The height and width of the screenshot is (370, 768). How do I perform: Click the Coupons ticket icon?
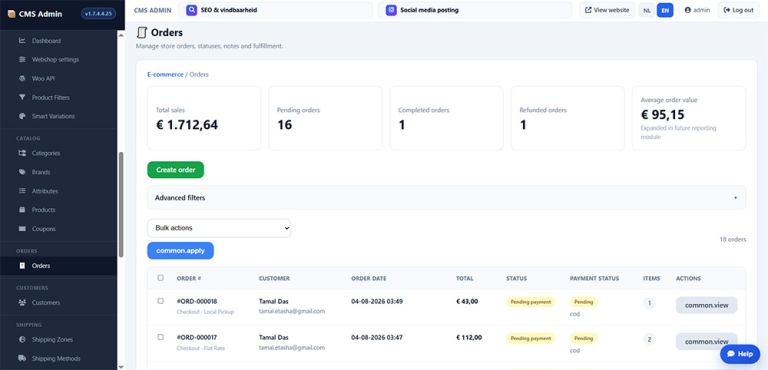point(22,229)
